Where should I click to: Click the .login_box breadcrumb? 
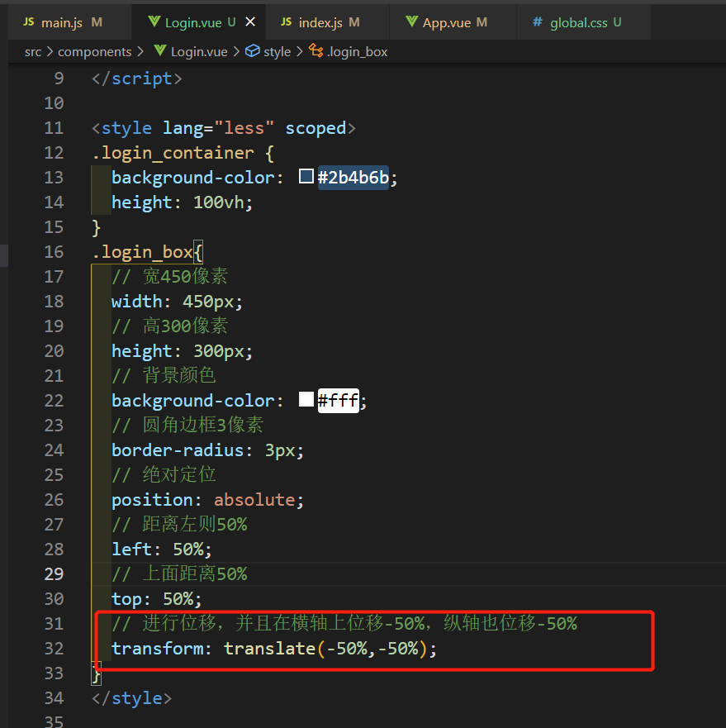357,51
